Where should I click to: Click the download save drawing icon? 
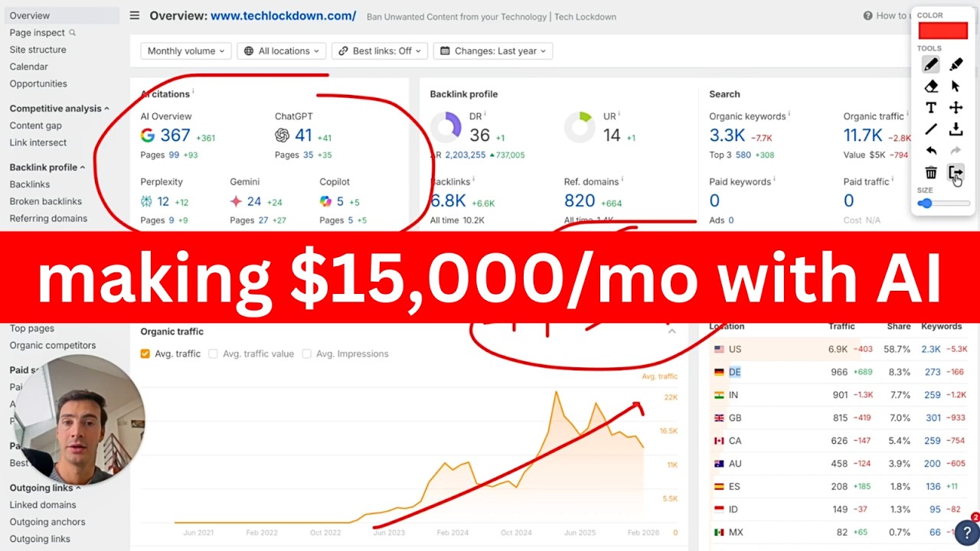(x=956, y=129)
